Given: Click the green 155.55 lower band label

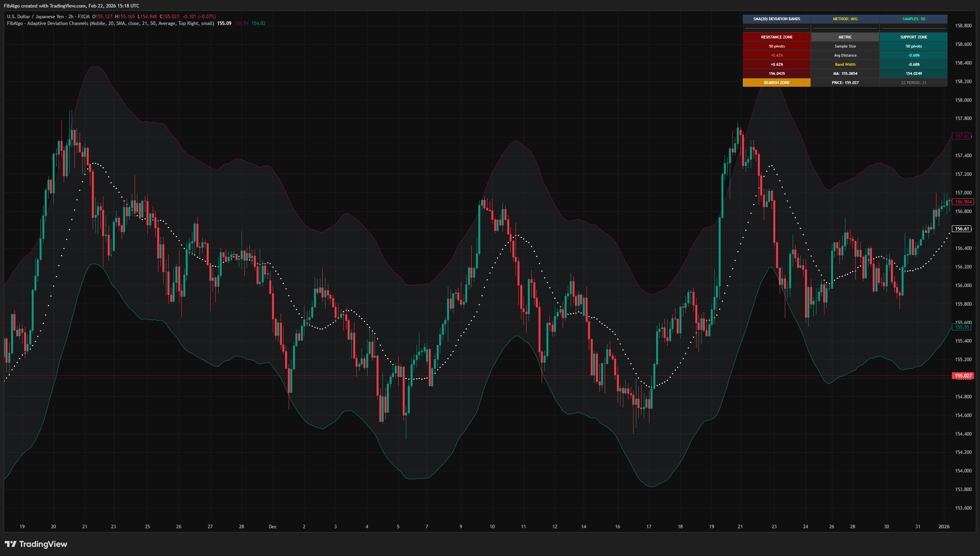Looking at the screenshot, I should point(961,327).
